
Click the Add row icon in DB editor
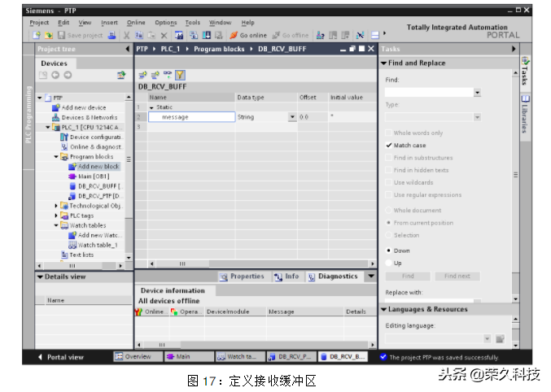point(155,75)
